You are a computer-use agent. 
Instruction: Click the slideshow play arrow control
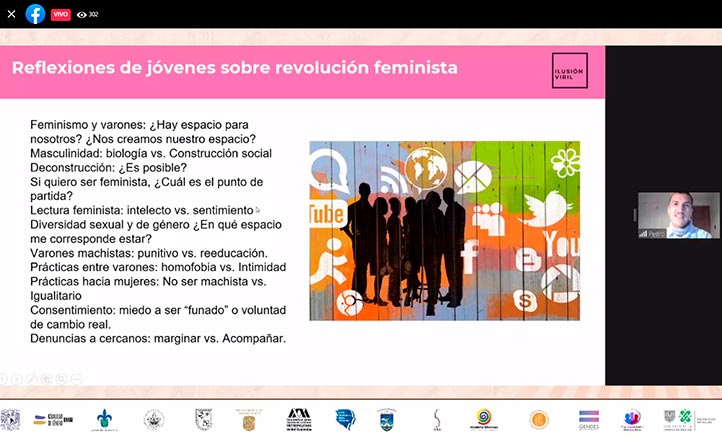[x=17, y=379]
